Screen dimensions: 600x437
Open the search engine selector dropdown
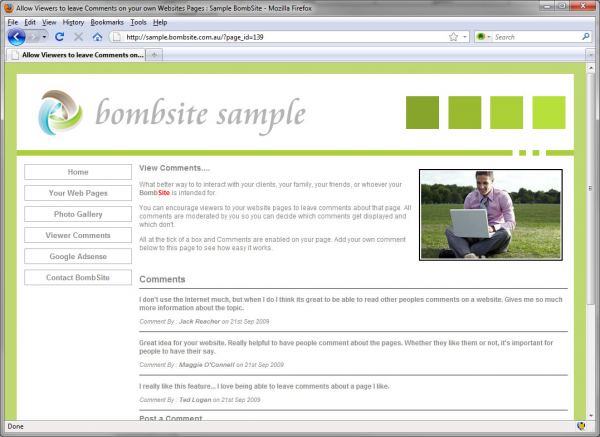[484, 37]
